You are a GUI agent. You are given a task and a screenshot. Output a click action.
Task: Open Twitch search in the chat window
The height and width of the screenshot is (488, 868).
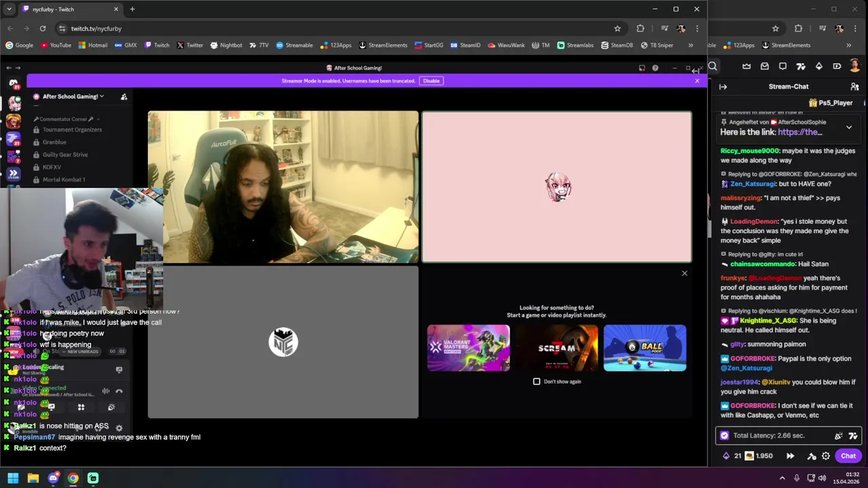(713, 66)
